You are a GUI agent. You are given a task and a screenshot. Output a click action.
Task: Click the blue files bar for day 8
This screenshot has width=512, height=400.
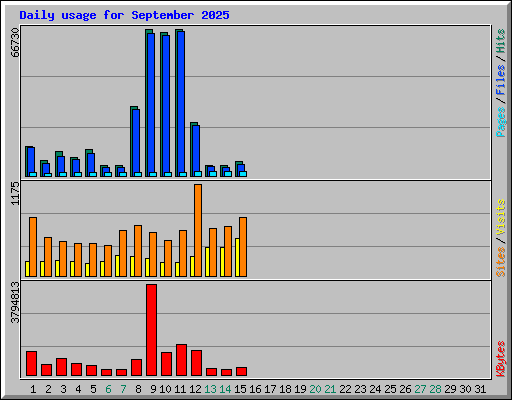point(136,141)
